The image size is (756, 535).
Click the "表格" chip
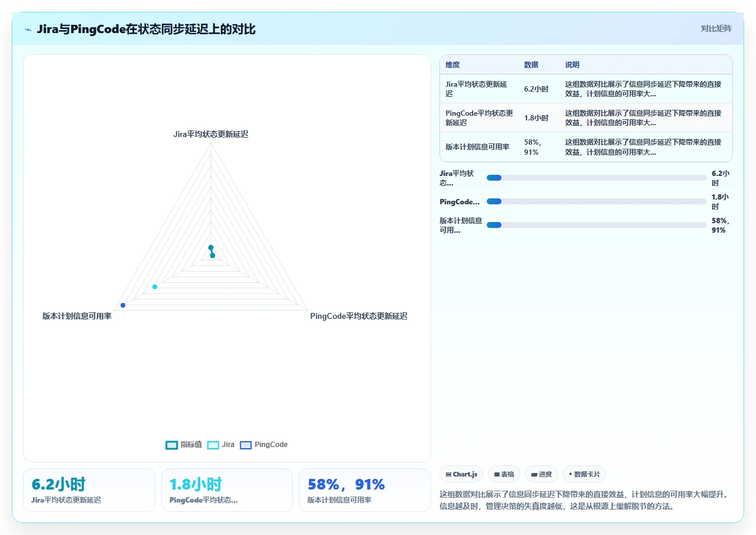504,474
